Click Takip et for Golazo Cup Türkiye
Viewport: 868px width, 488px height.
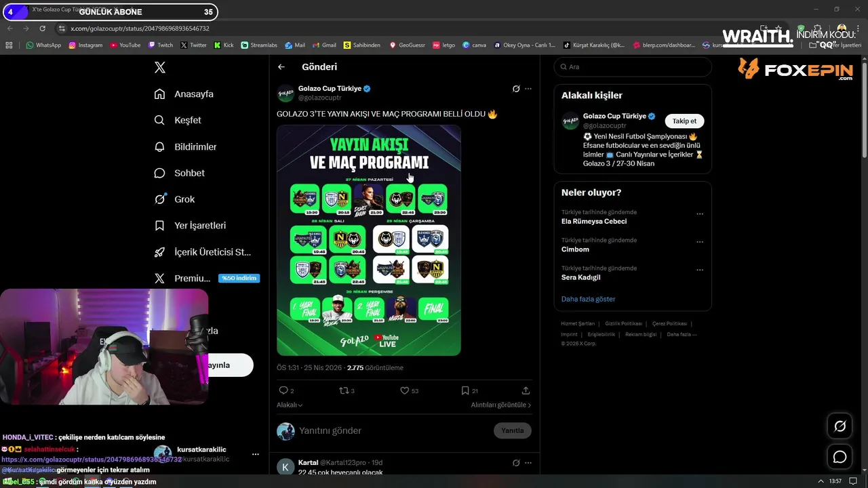coord(684,121)
